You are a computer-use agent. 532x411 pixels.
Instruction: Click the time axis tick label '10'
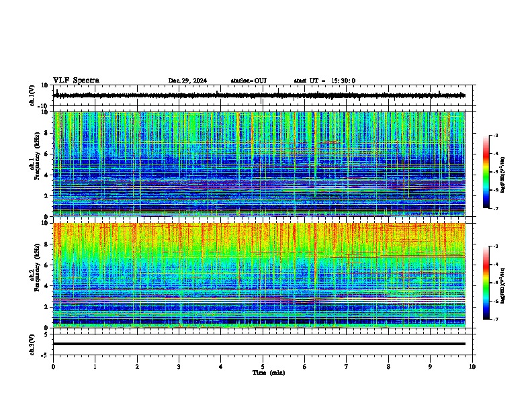click(x=472, y=367)
